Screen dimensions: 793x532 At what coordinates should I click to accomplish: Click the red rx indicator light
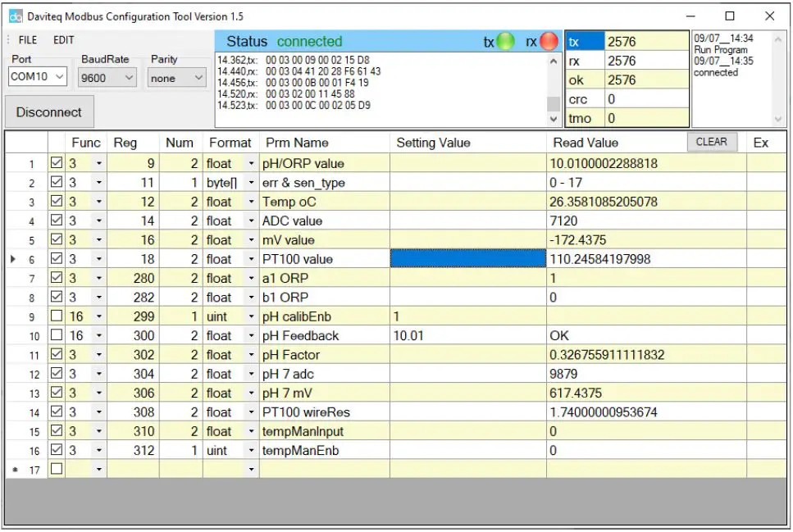549,42
